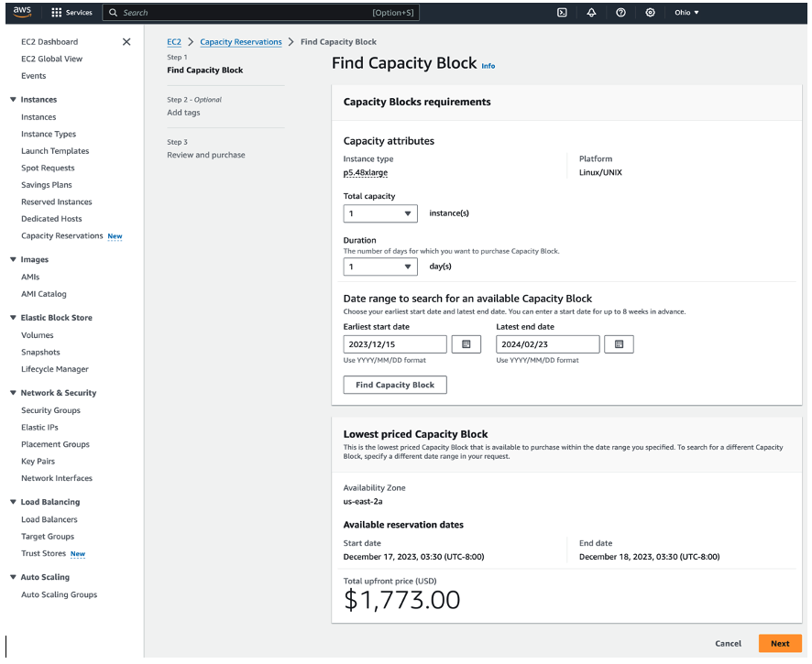Close the navigation sidebar with the X
The image size is (812, 664).
pos(126,41)
